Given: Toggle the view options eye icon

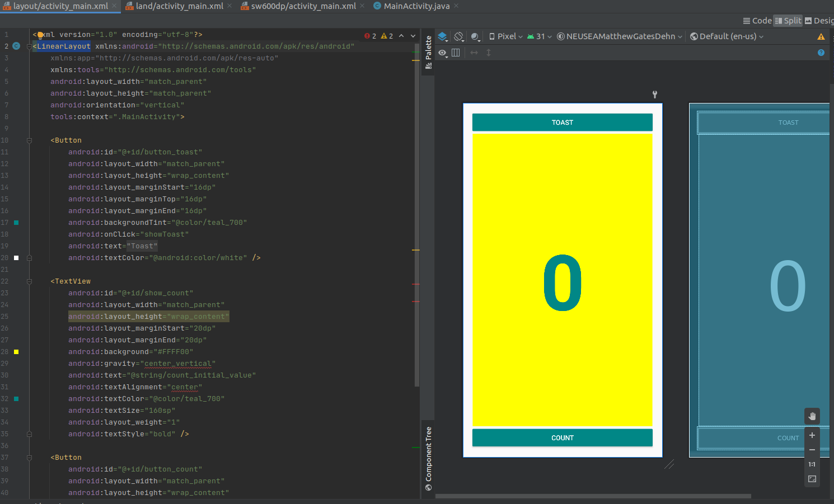Looking at the screenshot, I should [443, 53].
